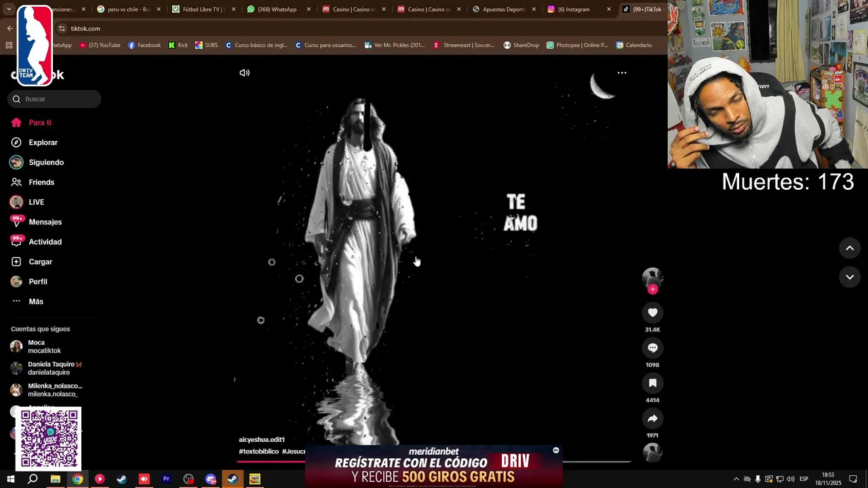The image size is (868, 488).
Task: Switch to Apuestas Deportivas tab
Action: (504, 9)
